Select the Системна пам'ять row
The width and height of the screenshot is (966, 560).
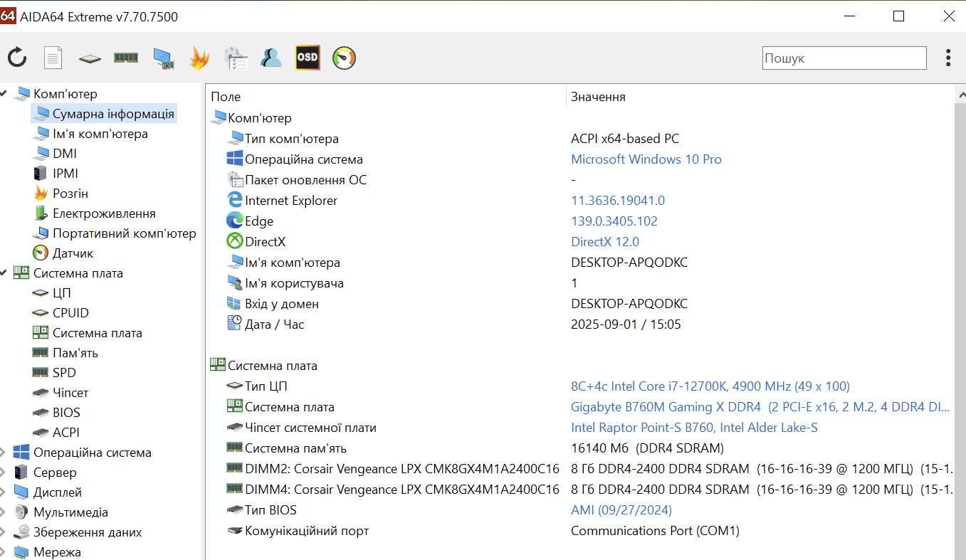click(580, 448)
